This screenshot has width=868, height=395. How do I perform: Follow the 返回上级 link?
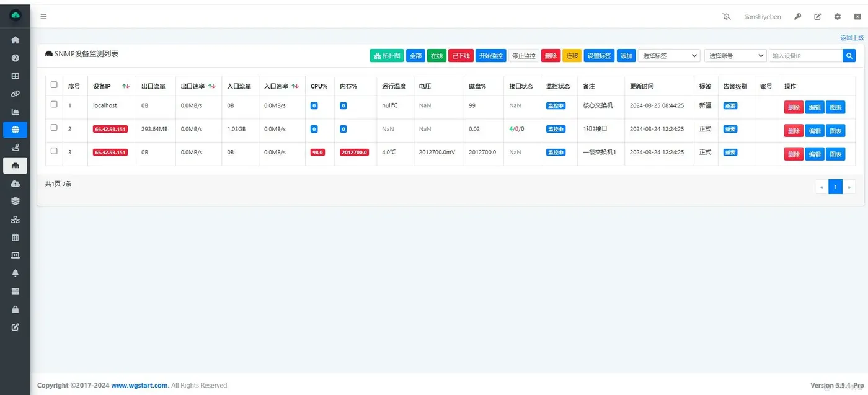tap(852, 38)
